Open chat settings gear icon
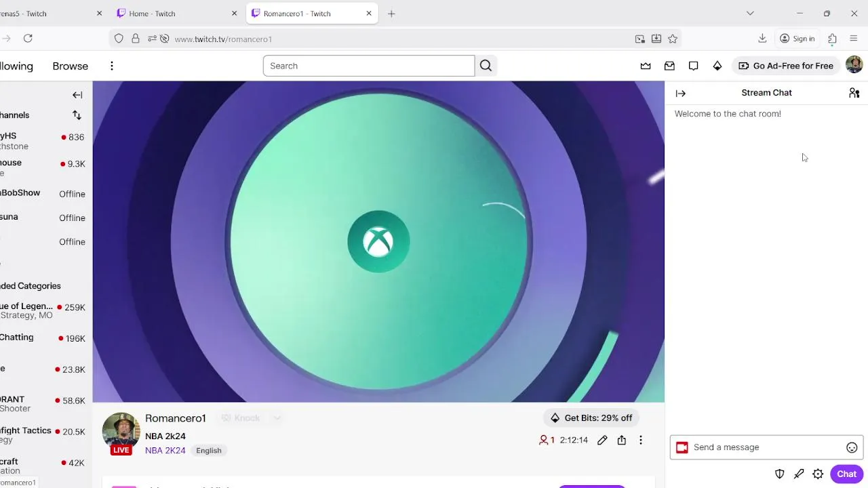 coord(818,474)
